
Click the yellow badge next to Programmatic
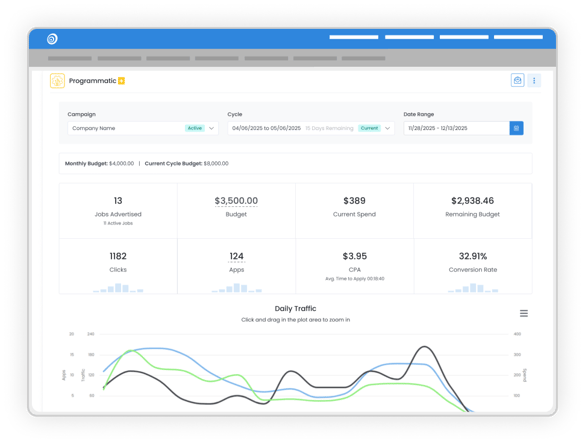click(x=122, y=81)
